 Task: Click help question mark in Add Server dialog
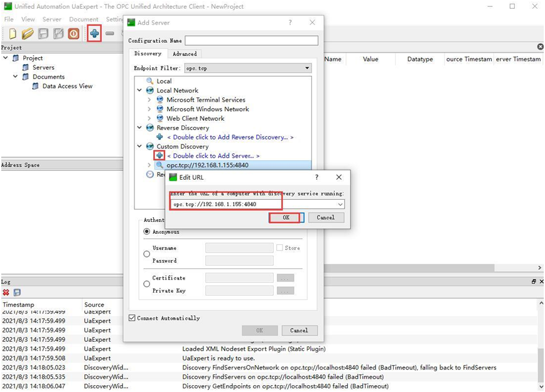coord(290,23)
